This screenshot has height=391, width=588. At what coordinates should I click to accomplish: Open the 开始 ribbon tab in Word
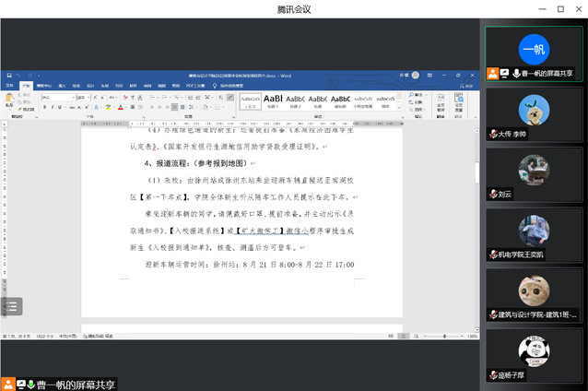(x=26, y=85)
